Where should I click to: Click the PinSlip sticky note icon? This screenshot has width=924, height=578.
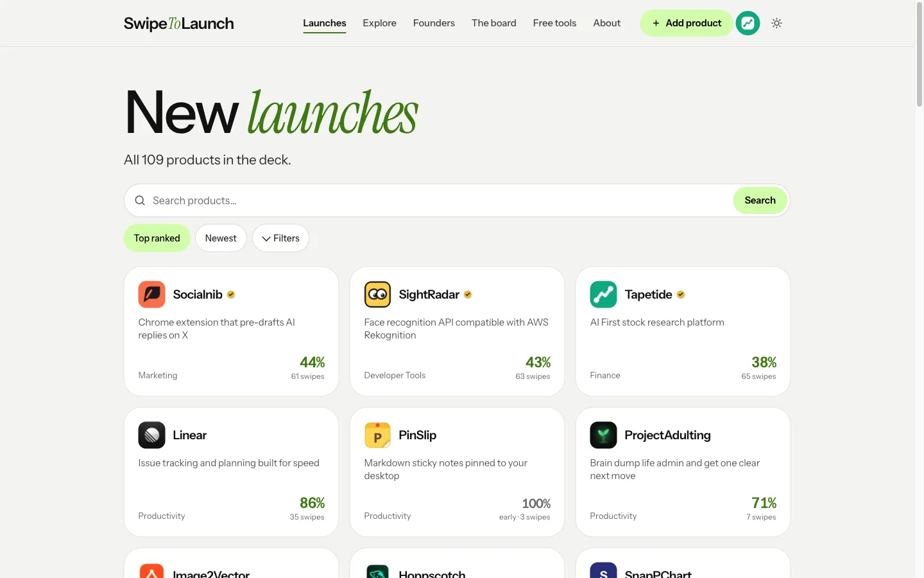tap(377, 435)
